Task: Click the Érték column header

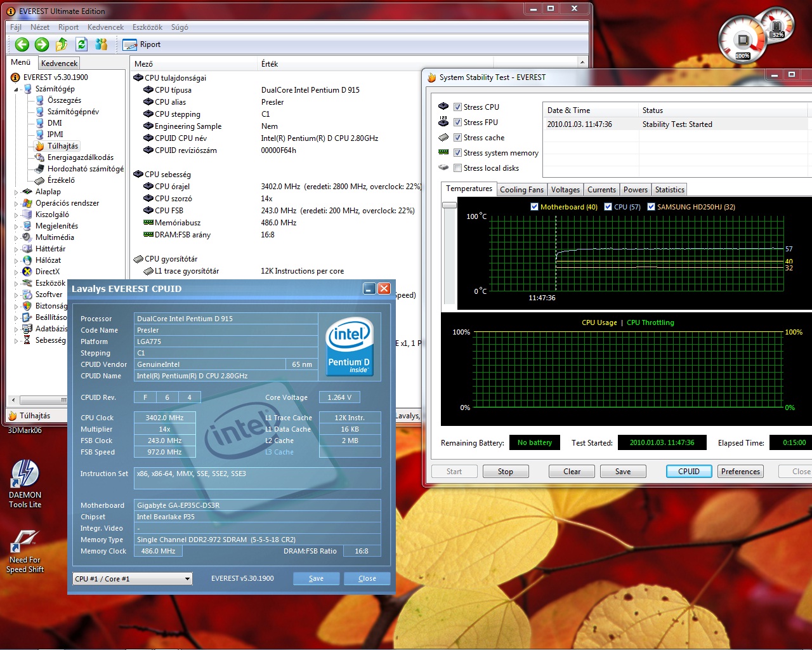Action: pos(270,63)
